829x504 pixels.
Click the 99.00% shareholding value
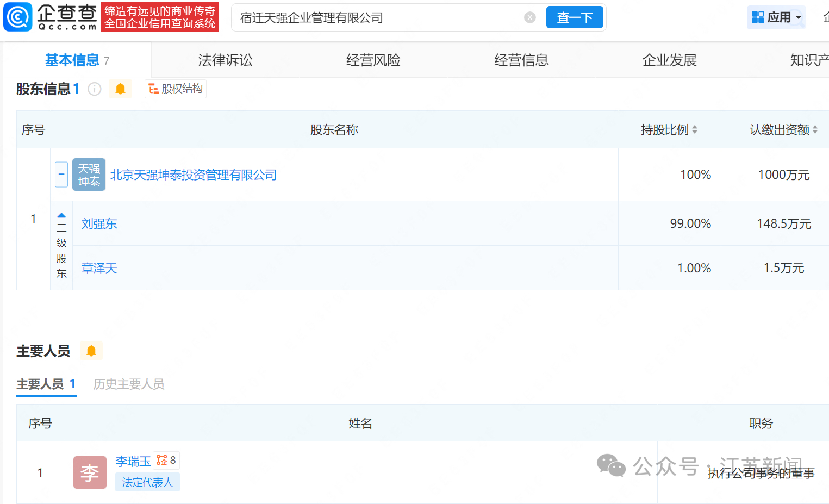pos(690,224)
